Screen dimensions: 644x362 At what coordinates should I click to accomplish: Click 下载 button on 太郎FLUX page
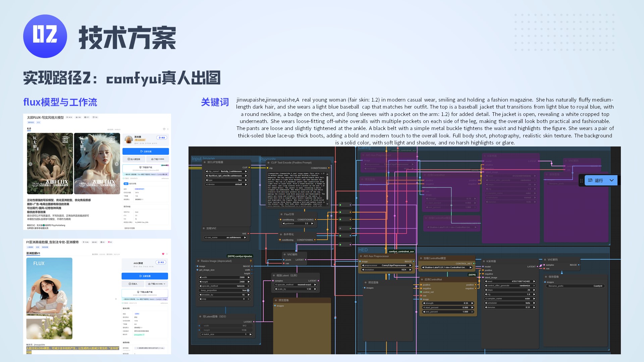157,159
